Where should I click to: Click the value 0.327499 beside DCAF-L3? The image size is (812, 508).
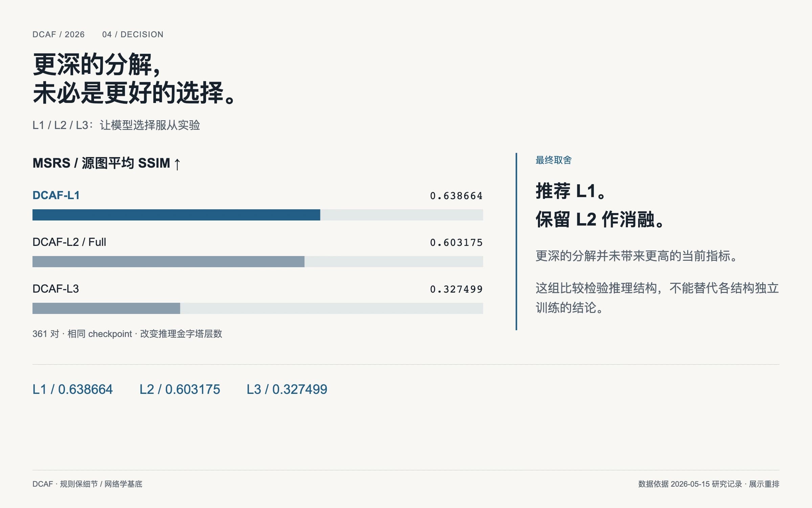tap(456, 289)
